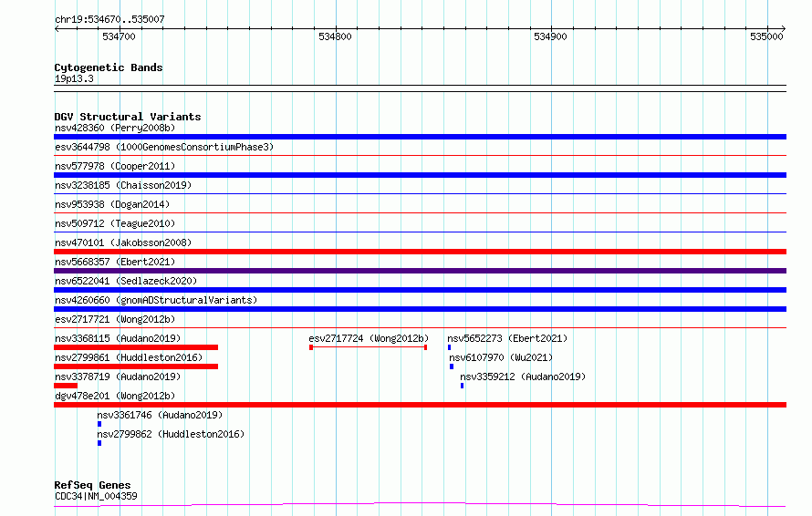This screenshot has width=812, height=516.
Task: Select the short red bar under nsv3378719
Action: (x=66, y=386)
